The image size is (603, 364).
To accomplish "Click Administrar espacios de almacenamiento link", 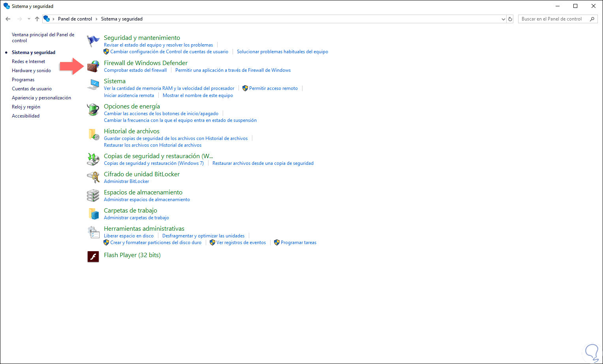I will 147,200.
